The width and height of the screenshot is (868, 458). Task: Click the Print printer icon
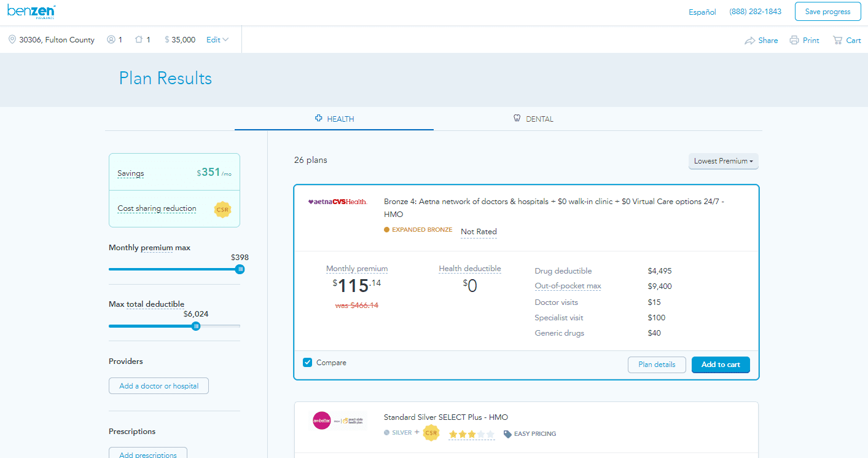794,40
